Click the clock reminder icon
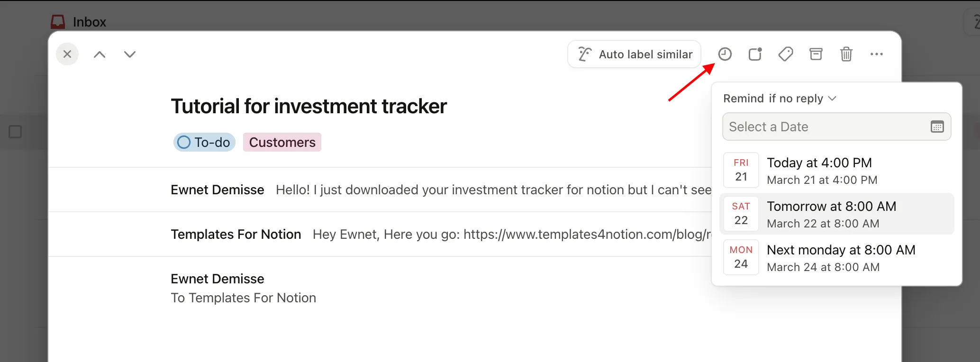The height and width of the screenshot is (362, 980). click(725, 54)
